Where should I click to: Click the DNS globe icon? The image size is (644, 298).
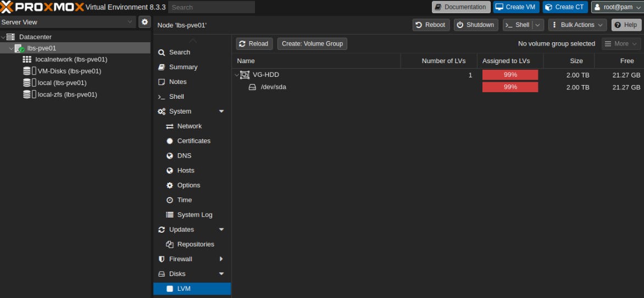pyautogui.click(x=170, y=155)
